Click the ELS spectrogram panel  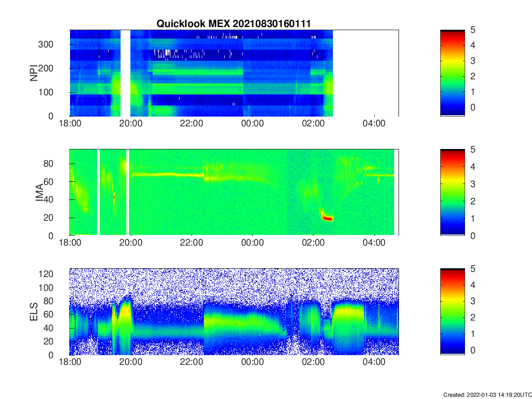(234, 312)
